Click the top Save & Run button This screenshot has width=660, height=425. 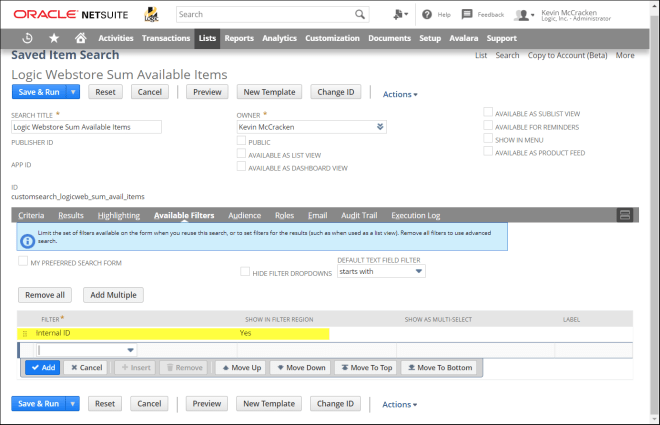click(x=39, y=92)
